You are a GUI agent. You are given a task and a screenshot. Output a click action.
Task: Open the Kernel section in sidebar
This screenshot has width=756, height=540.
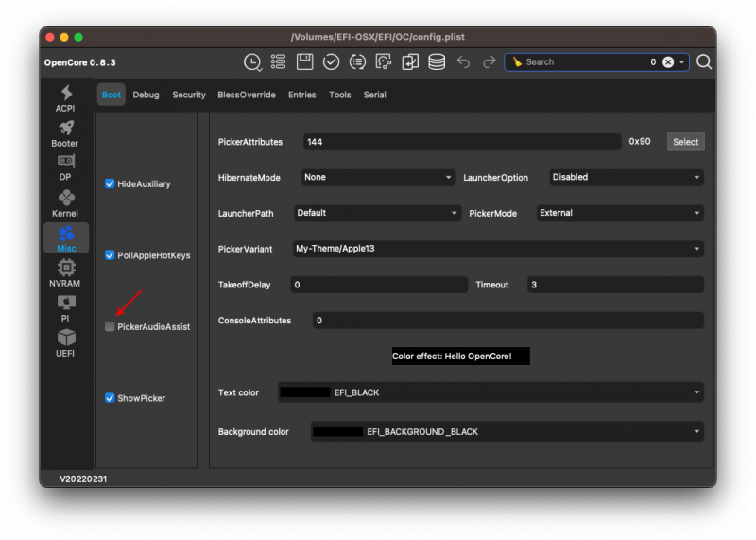(65, 203)
